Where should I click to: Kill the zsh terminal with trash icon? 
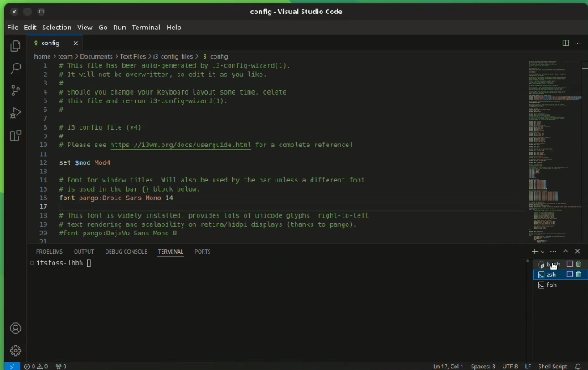tap(579, 274)
